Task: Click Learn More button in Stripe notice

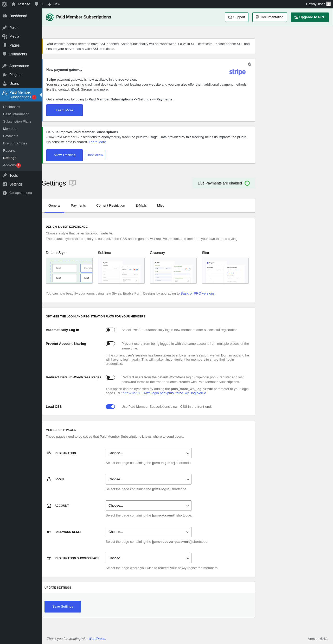Action: [65, 110]
